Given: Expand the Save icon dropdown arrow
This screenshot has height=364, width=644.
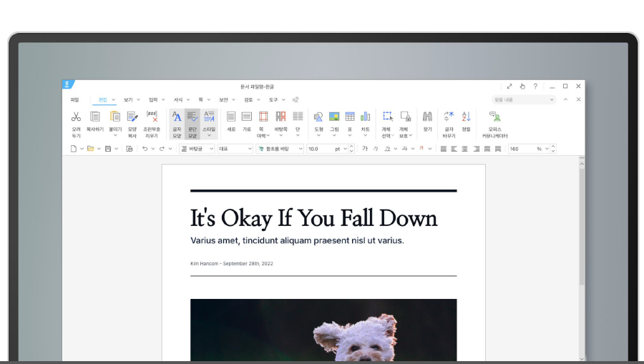Looking at the screenshot, I should pyautogui.click(x=116, y=149).
